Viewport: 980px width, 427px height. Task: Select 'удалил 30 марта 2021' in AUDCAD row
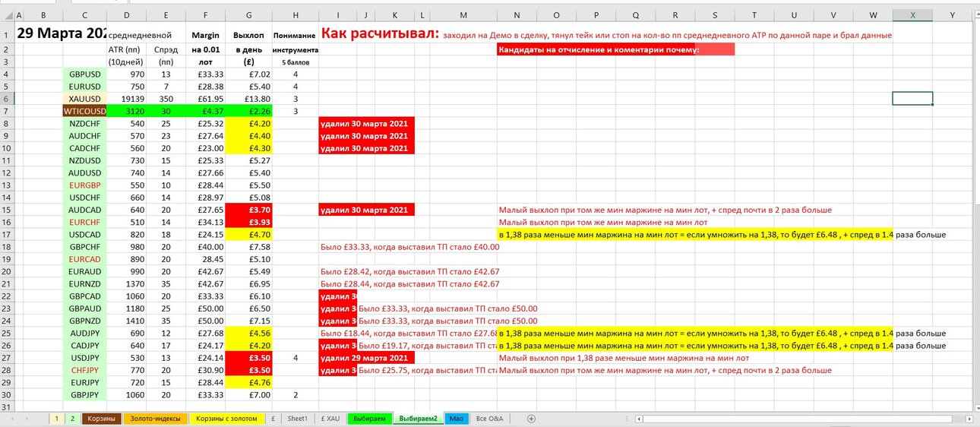tap(367, 210)
